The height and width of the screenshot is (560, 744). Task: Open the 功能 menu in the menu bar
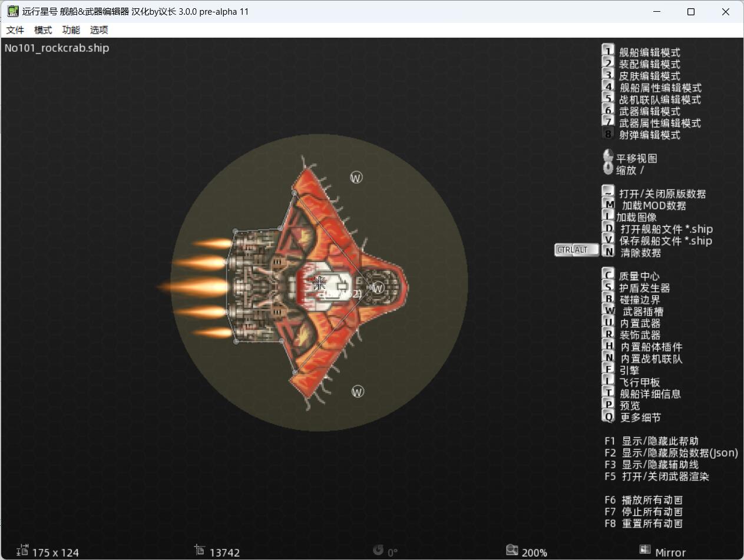point(71,30)
